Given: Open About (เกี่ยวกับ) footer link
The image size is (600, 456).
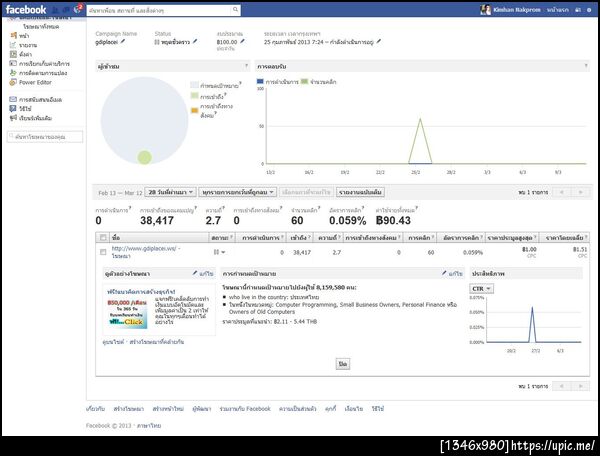Looking at the screenshot, I should tap(95, 409).
